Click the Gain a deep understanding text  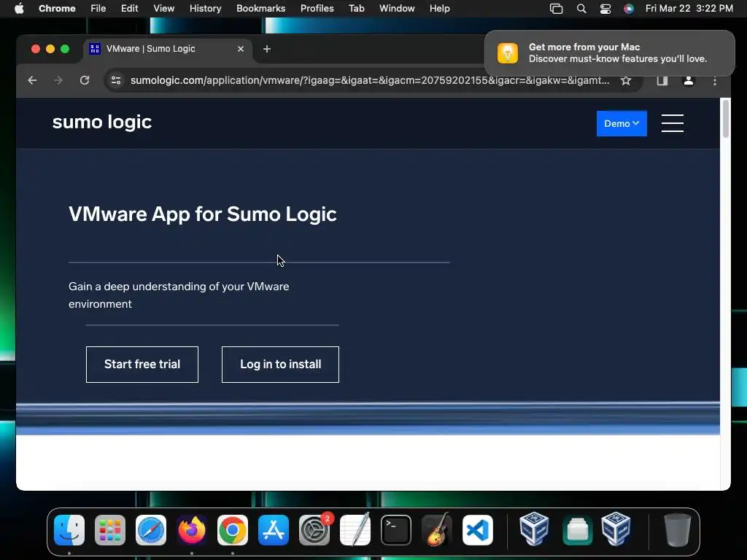179,295
